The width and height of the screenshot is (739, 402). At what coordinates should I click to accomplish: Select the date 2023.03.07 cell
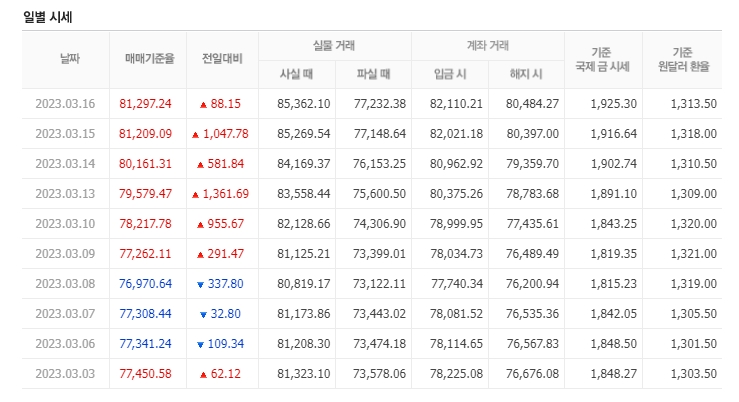point(65,314)
